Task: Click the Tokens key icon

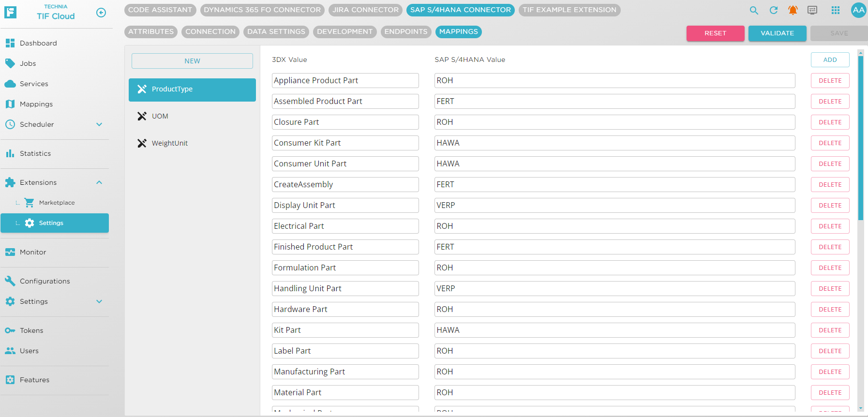Action: (10, 330)
